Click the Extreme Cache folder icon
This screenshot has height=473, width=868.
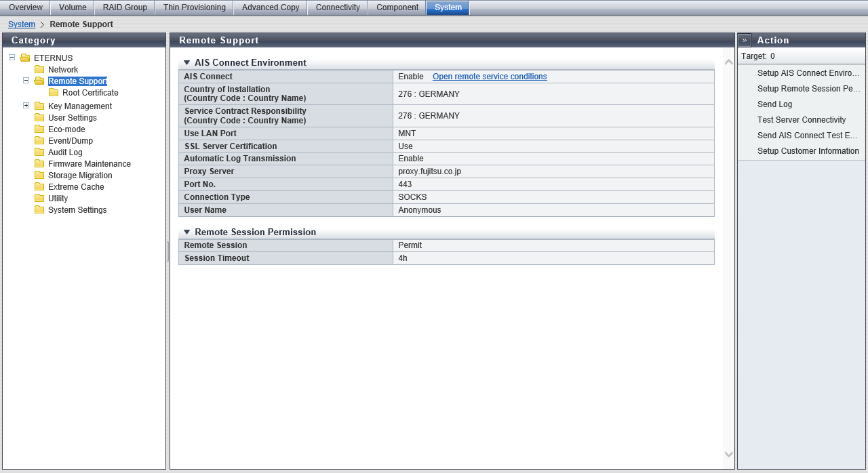pyautogui.click(x=39, y=187)
